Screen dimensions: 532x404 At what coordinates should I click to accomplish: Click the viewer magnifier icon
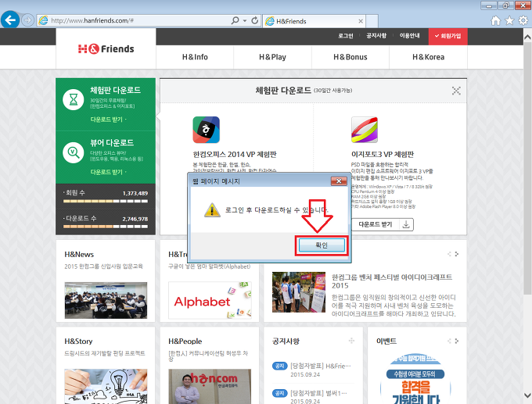74,152
